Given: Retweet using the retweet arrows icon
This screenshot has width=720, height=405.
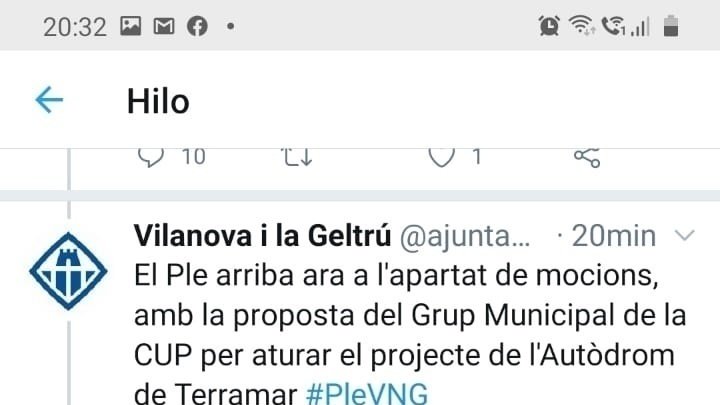Looking at the screenshot, I should tap(297, 158).
